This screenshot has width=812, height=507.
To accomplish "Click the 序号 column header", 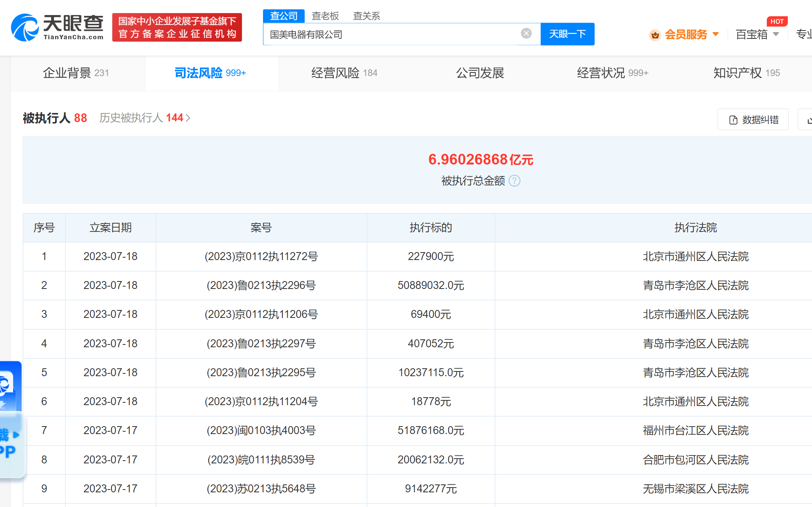I will (44, 228).
